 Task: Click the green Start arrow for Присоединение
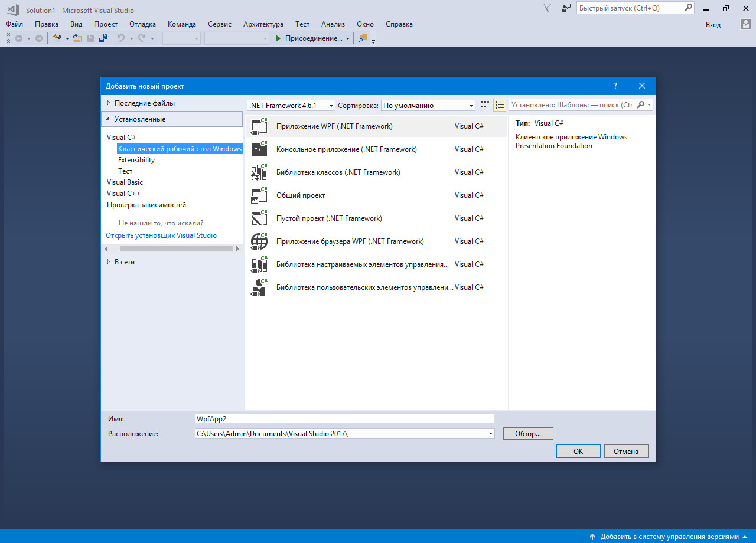pyautogui.click(x=278, y=38)
